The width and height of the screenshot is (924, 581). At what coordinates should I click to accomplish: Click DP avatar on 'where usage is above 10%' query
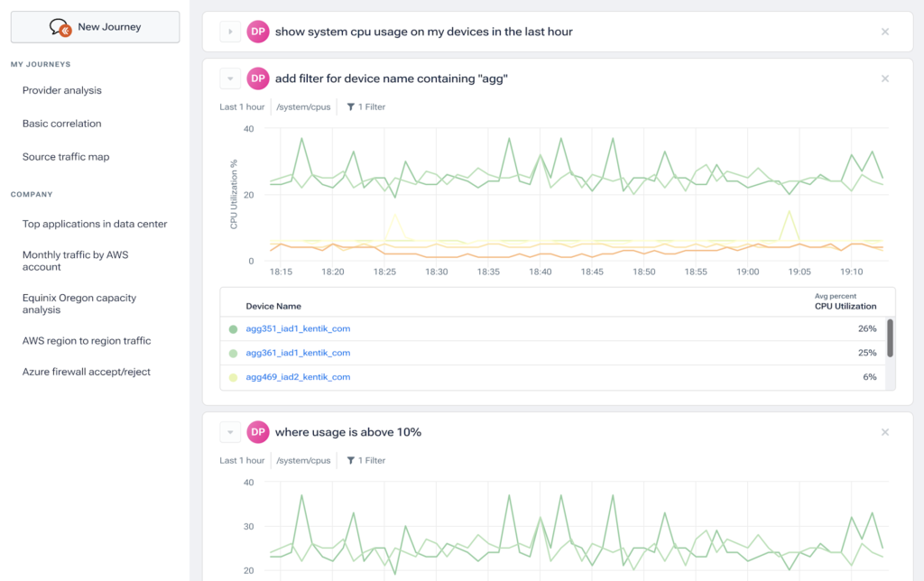click(x=258, y=432)
